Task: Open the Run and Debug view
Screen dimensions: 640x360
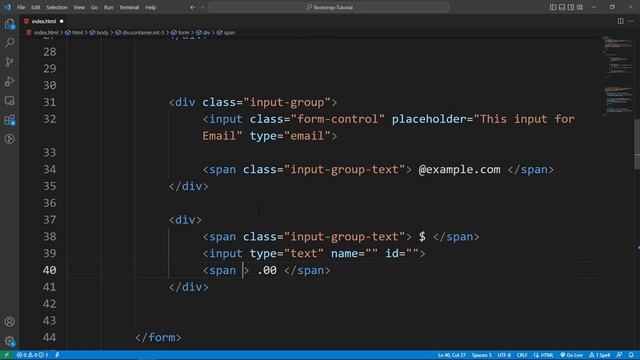Action: tap(9, 81)
